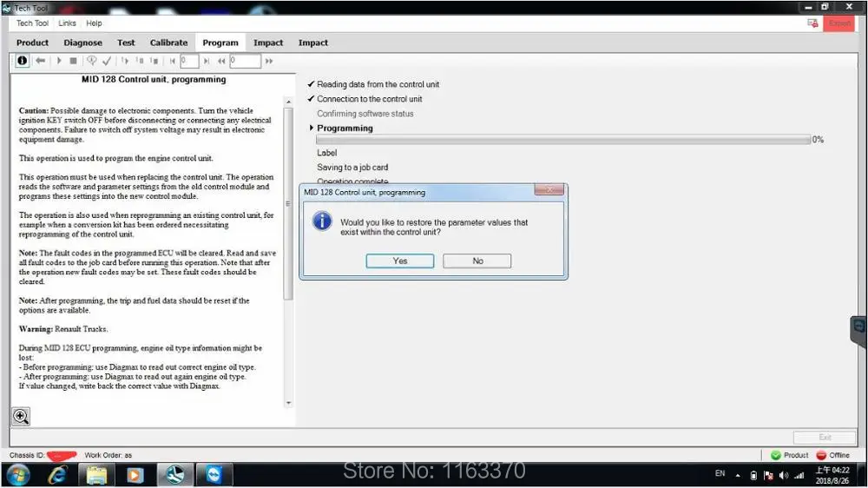Viewport: 868px width, 488px height.
Task: Click scroll down arrow of instructions
Action: click(x=288, y=403)
